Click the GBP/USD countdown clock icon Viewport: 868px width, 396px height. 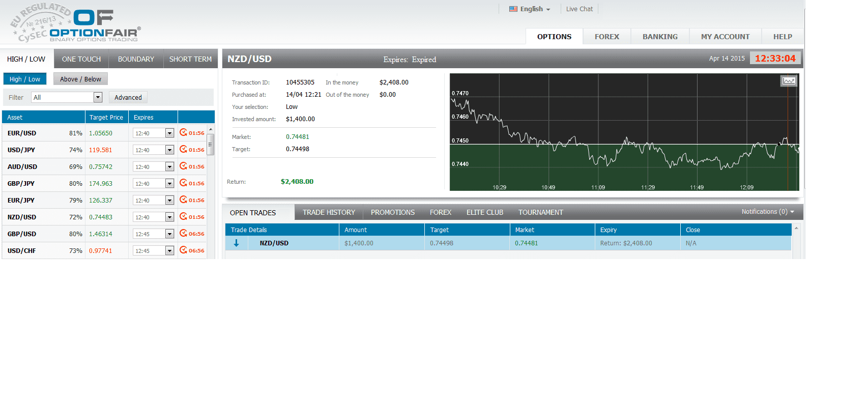pyautogui.click(x=183, y=234)
